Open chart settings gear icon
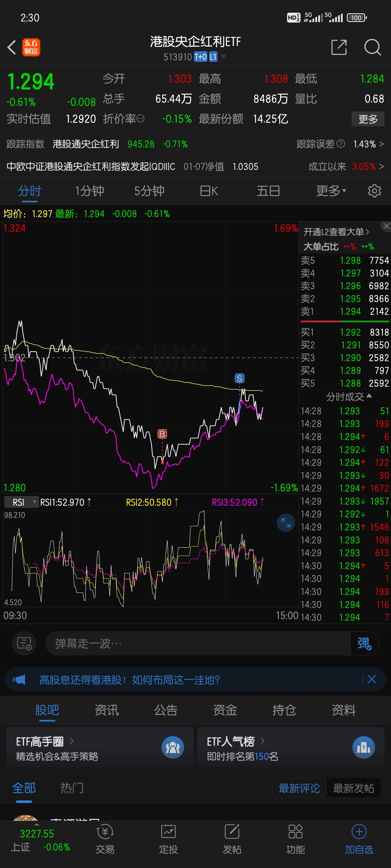Viewport: 391px width, 868px height. tap(374, 191)
